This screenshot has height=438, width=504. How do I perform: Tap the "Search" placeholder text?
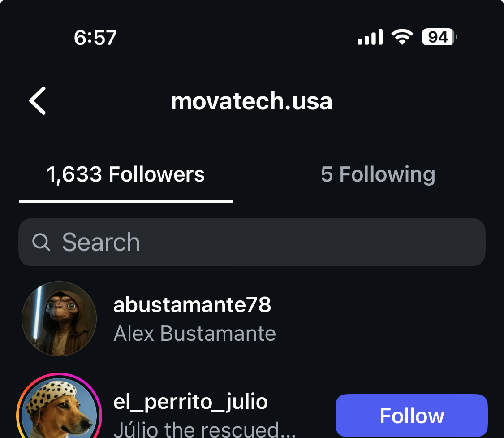(x=101, y=242)
